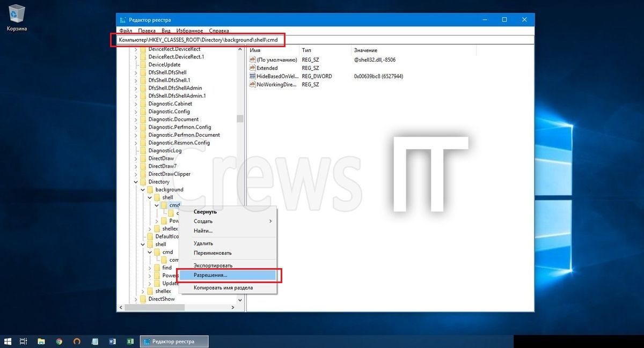The height and width of the screenshot is (348, 644).
Task: Select the DirectDraw7 key
Action: click(162, 166)
